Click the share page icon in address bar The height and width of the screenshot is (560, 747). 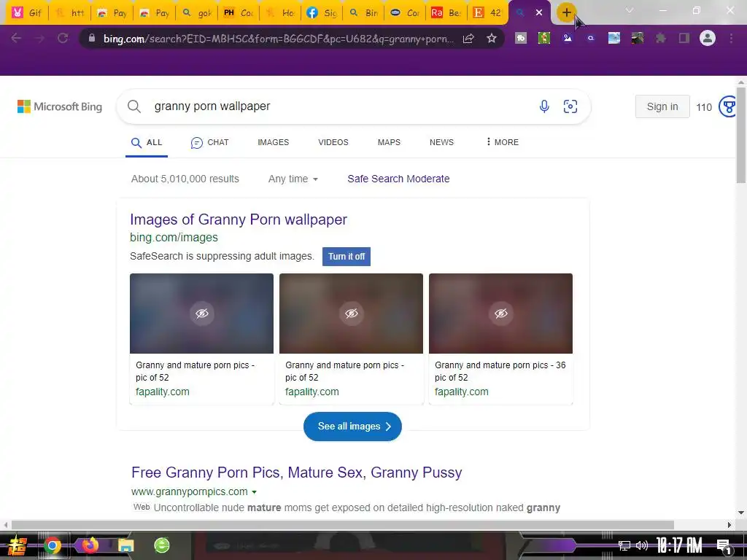coord(468,39)
